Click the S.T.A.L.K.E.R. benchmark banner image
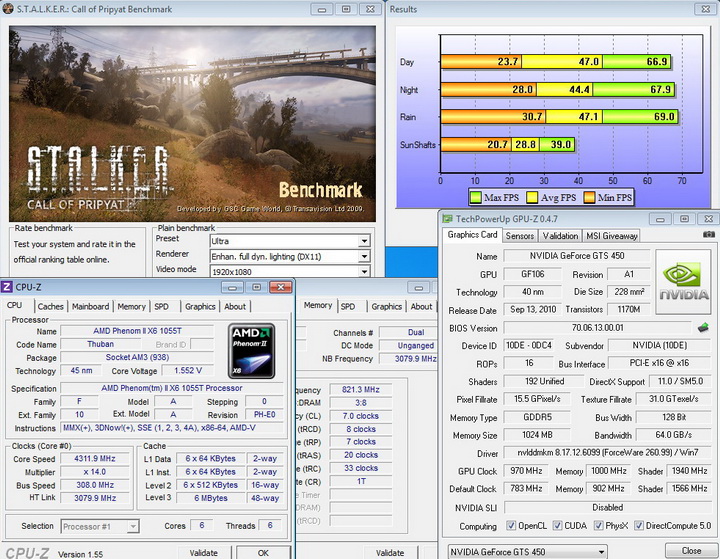 [192, 124]
